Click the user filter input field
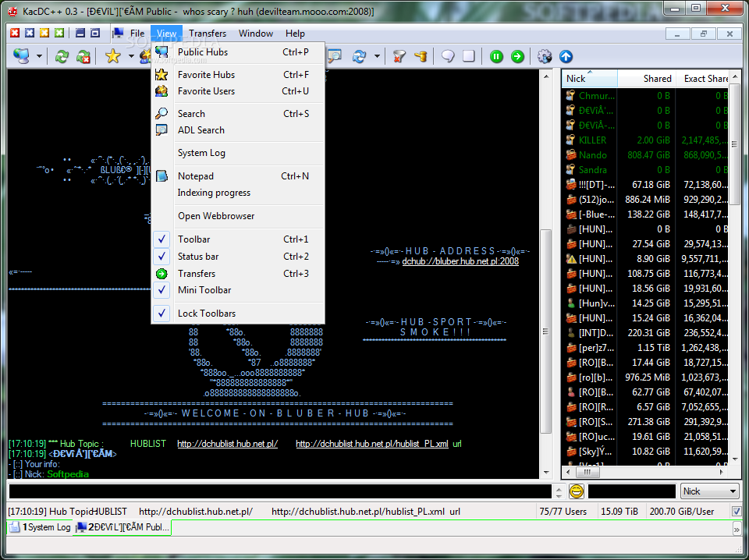 coord(631,491)
